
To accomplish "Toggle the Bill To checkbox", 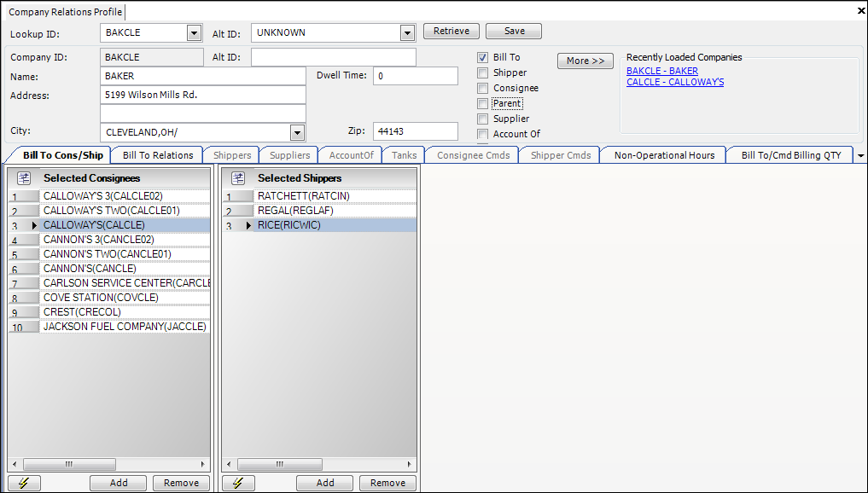I will [483, 58].
